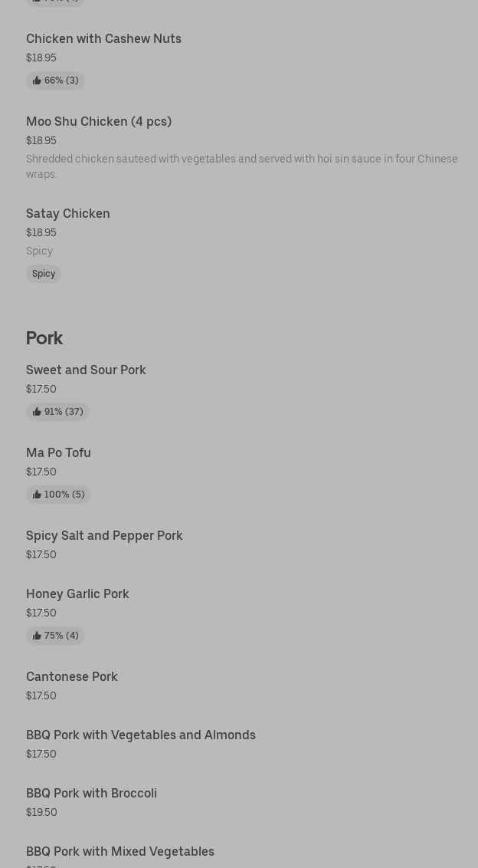Select BBQ Pork with Mixed Vegetables

coord(120,851)
